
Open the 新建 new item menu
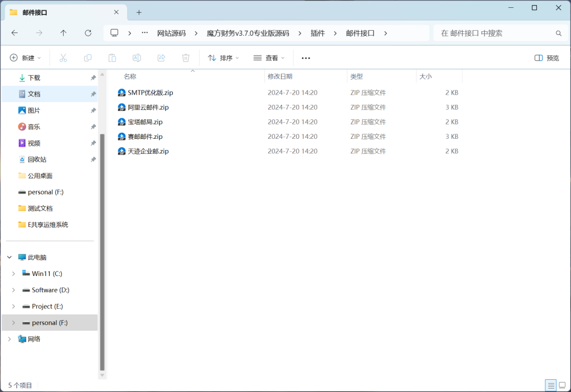tap(25, 57)
